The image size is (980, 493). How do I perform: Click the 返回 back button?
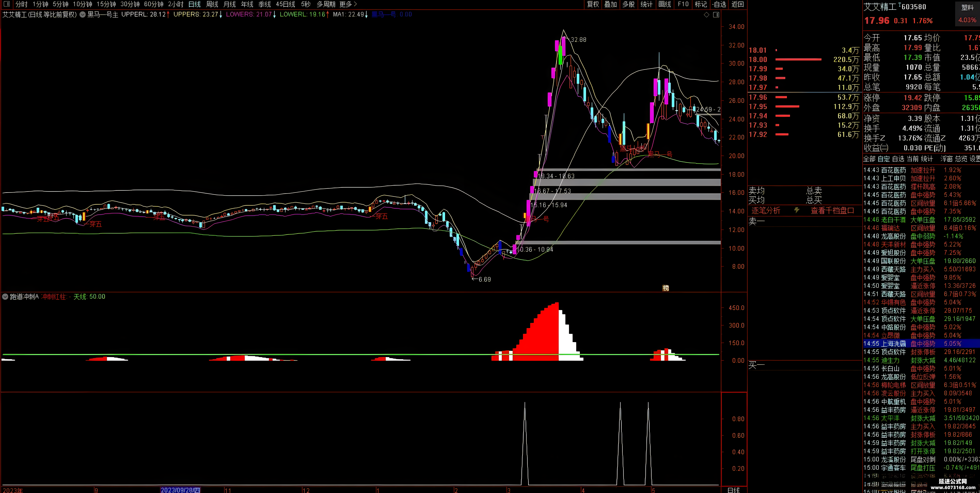[737, 4]
